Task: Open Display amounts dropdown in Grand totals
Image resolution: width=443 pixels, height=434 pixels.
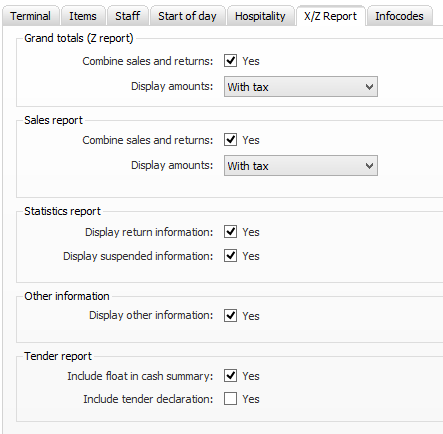Action: (301, 87)
